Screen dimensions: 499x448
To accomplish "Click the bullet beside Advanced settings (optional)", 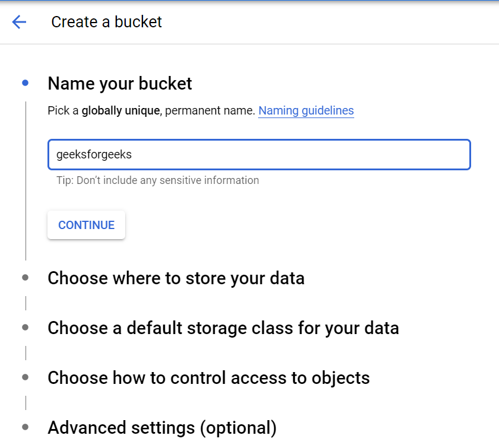I will coord(25,427).
